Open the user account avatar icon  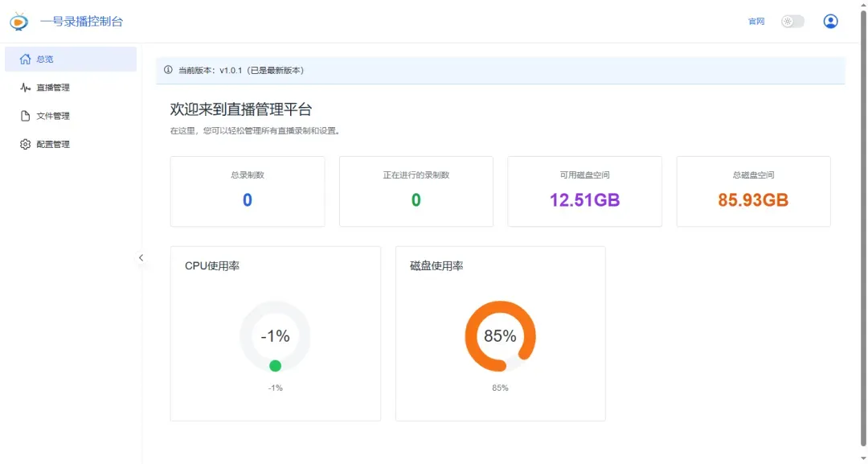coord(830,21)
